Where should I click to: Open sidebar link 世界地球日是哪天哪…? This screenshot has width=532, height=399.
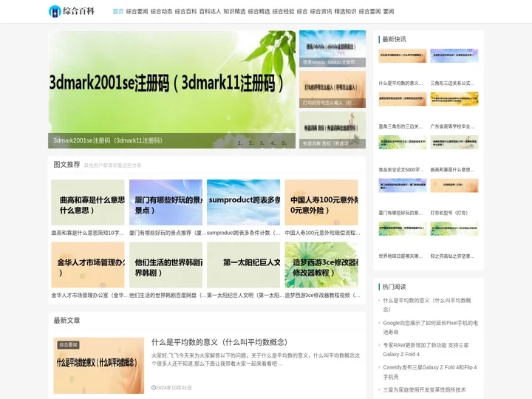click(x=400, y=256)
